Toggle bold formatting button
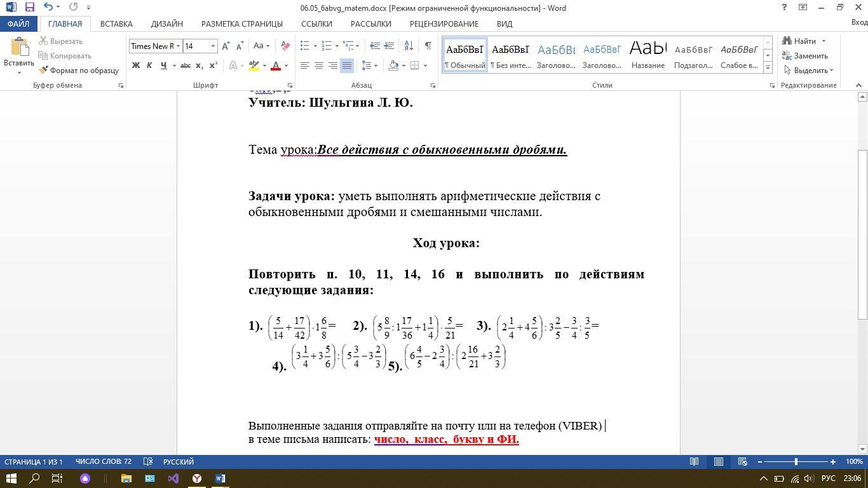 pyautogui.click(x=135, y=65)
